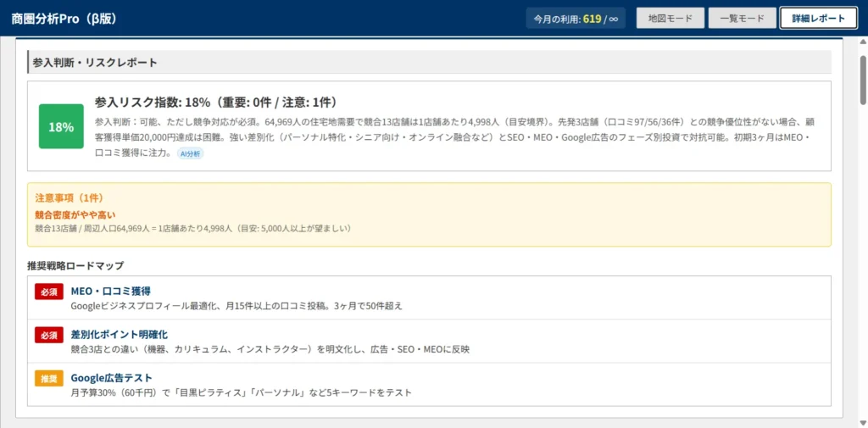Click the 月予算30%（60千円）description line
The height and width of the screenshot is (428, 868).
(242, 392)
